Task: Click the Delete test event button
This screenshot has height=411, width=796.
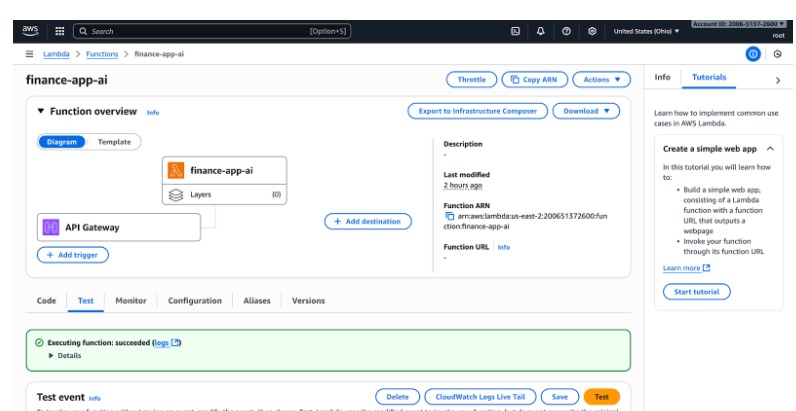Action: 397,397
